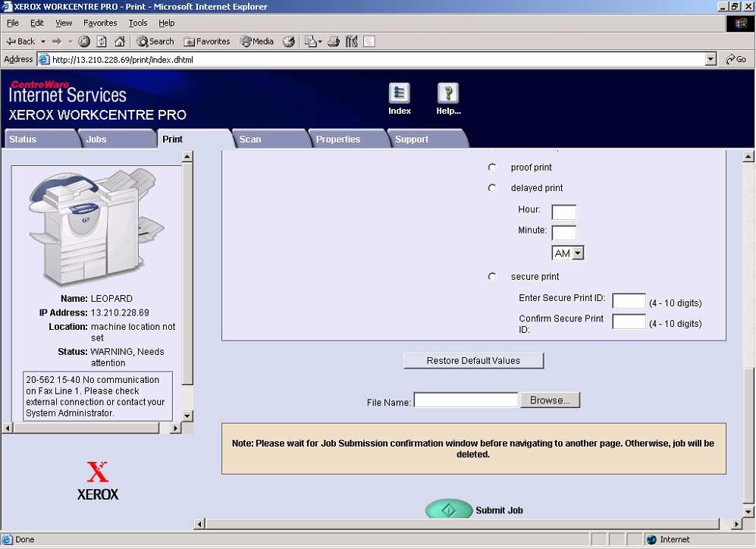
Task: Select the delayed print radio button
Action: 492,188
